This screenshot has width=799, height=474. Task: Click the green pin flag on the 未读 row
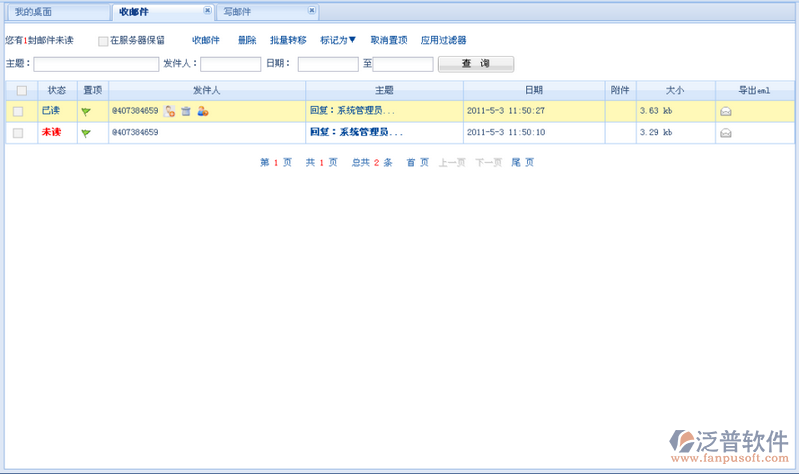(86, 133)
